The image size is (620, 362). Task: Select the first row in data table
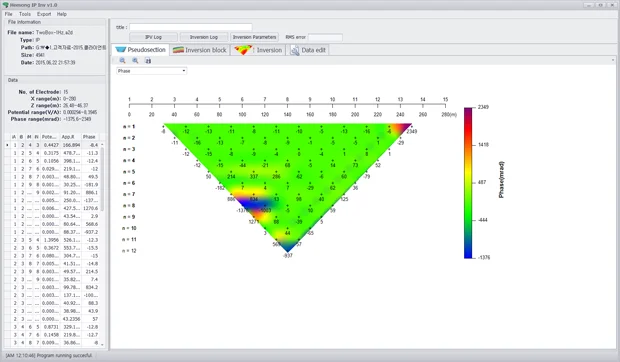(52, 145)
